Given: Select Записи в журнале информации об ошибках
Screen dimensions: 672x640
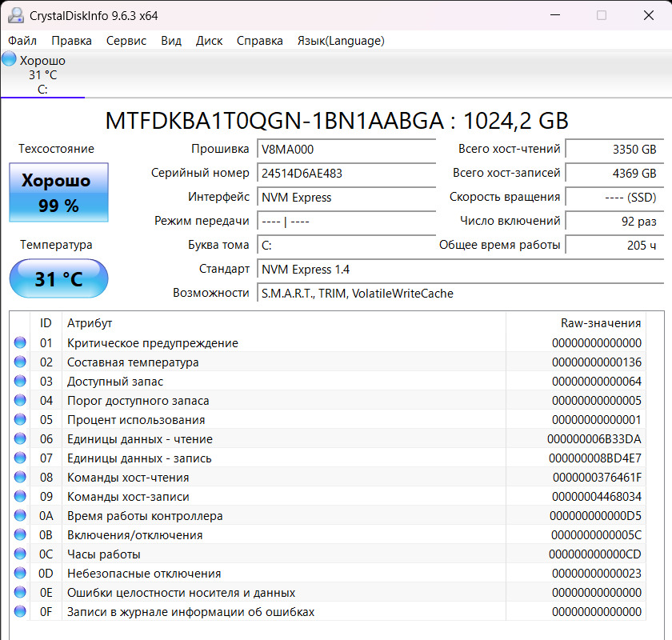Looking at the screenshot, I should pyautogui.click(x=328, y=612).
